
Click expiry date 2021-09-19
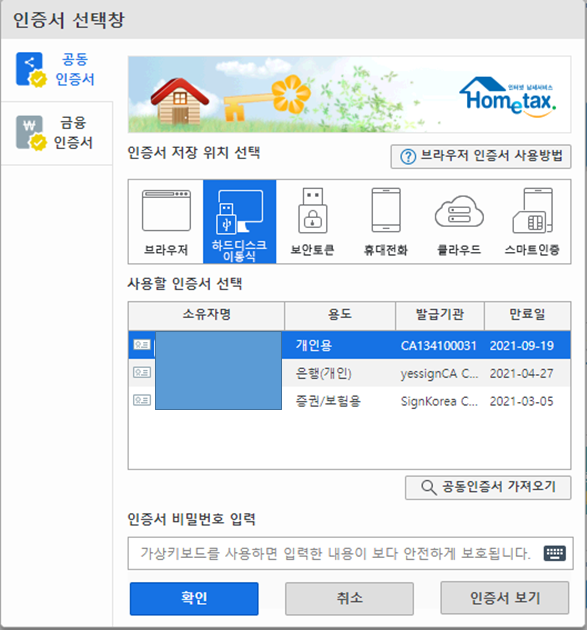pos(522,346)
